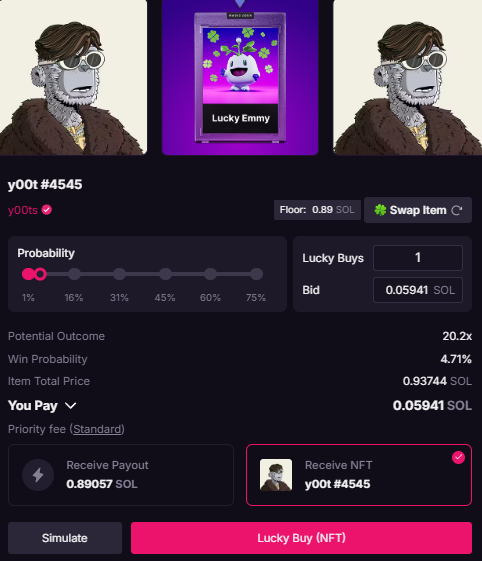Click the pink checkmark on Receive NFT
The width and height of the screenshot is (482, 561).
(458, 457)
